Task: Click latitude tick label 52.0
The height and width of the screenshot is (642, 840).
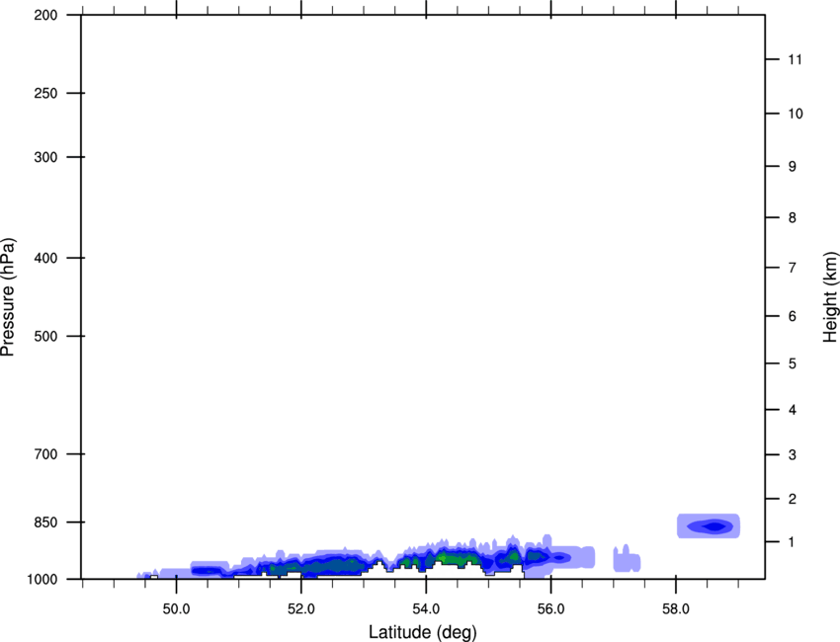Action: pyautogui.click(x=301, y=609)
